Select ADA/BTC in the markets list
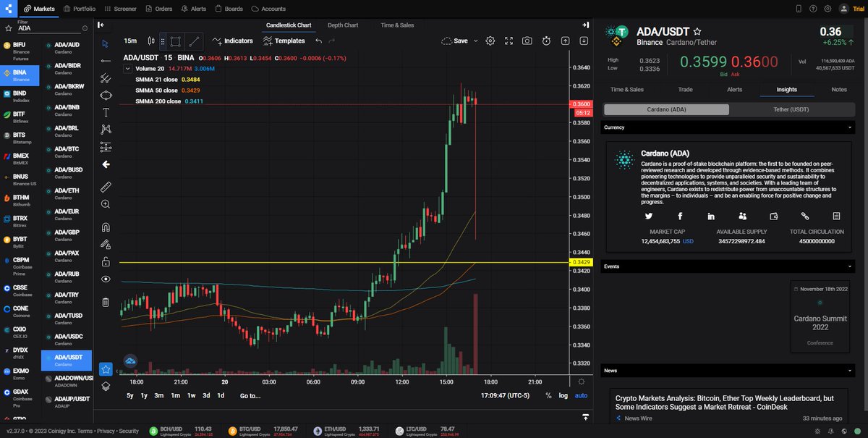 67,151
